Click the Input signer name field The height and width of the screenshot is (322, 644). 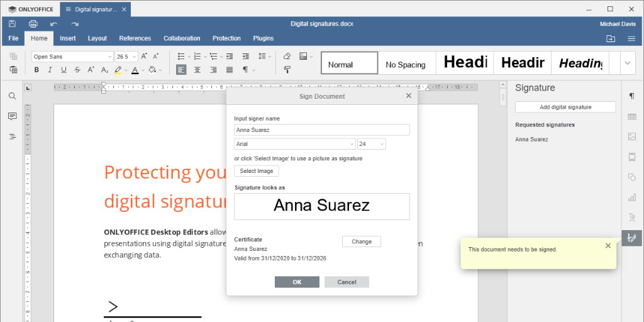(x=321, y=130)
